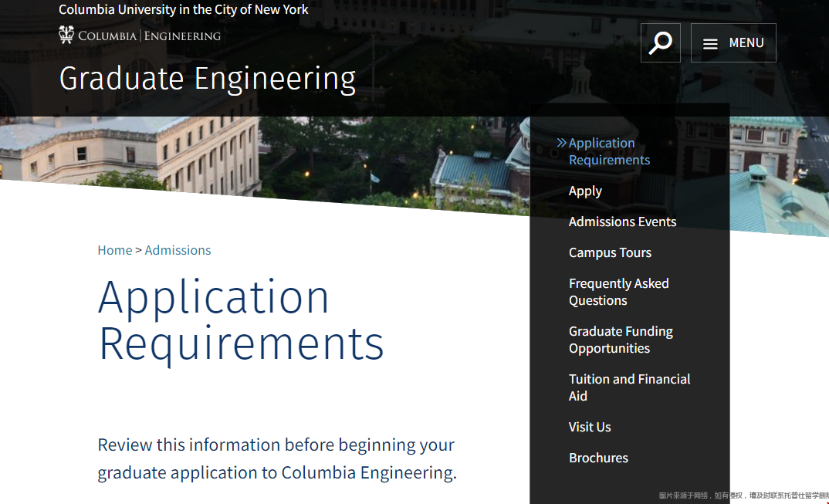829x504 pixels.
Task: Open the search magnifier icon
Action: (661, 43)
